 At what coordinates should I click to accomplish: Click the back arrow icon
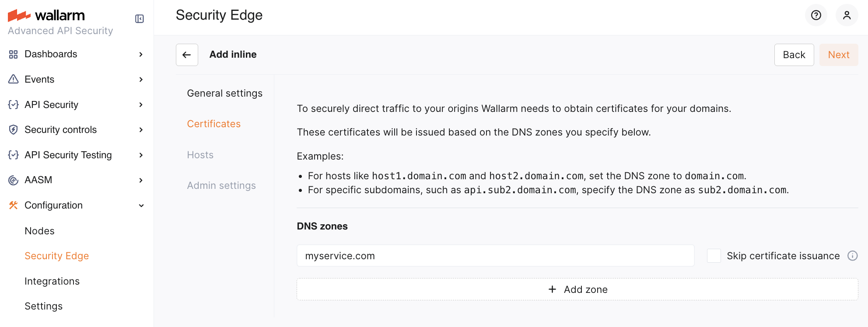point(187,55)
